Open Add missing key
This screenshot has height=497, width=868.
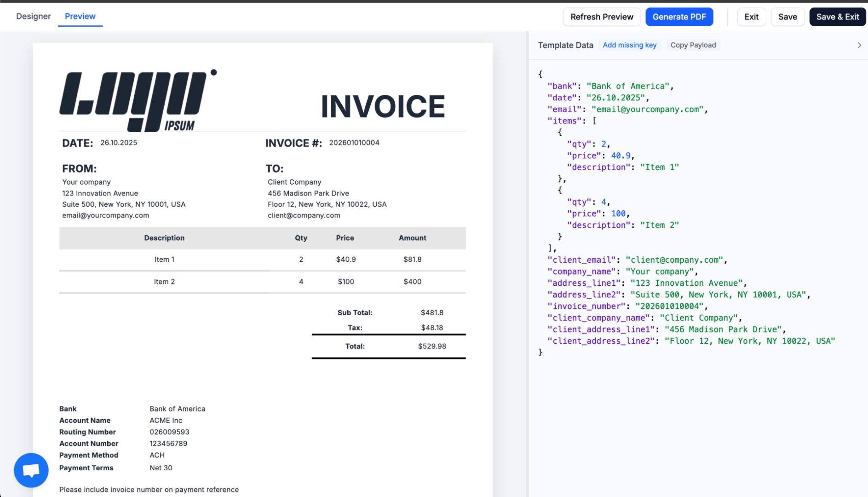click(630, 45)
